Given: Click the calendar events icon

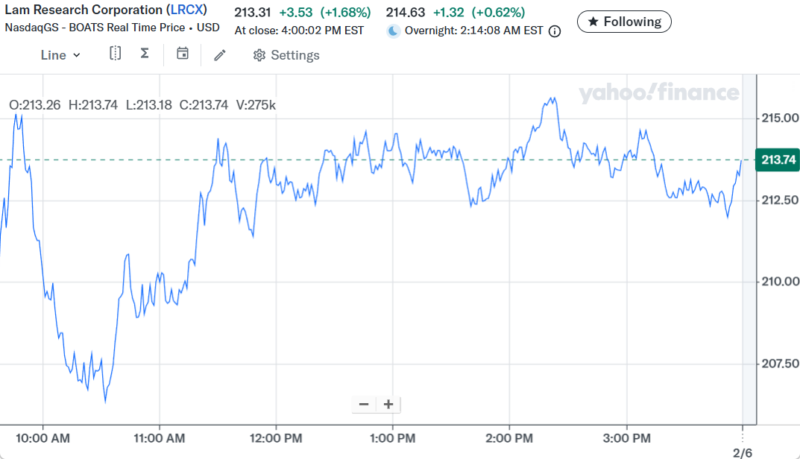Looking at the screenshot, I should tap(182, 54).
